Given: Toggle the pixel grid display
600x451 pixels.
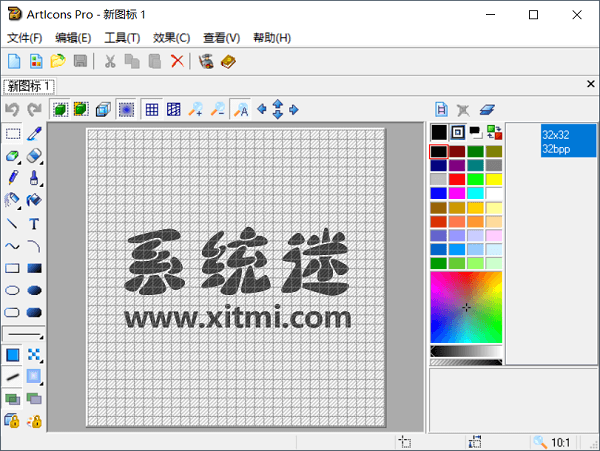Looking at the screenshot, I should 152,110.
